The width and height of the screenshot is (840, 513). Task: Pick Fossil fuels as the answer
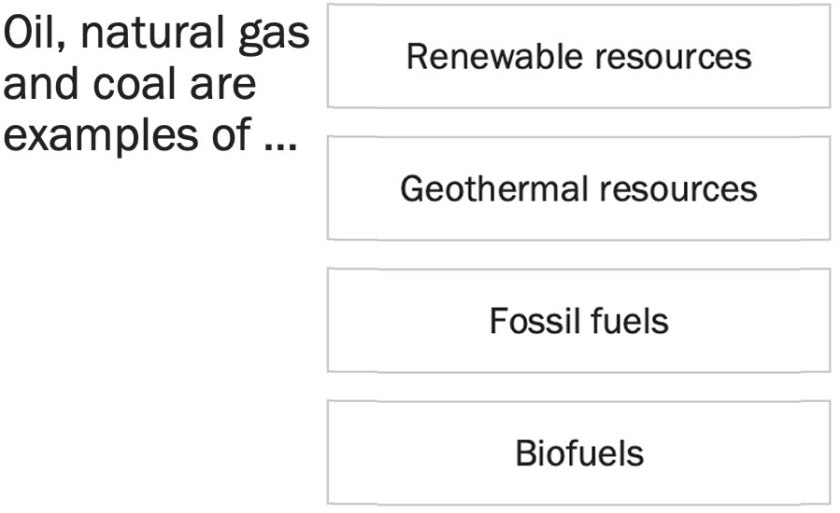click(x=578, y=321)
